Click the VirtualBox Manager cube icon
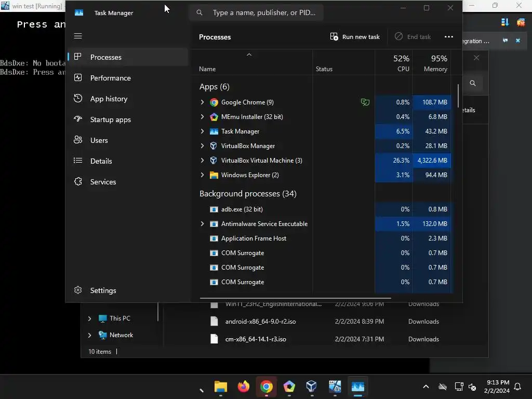 tap(214, 146)
